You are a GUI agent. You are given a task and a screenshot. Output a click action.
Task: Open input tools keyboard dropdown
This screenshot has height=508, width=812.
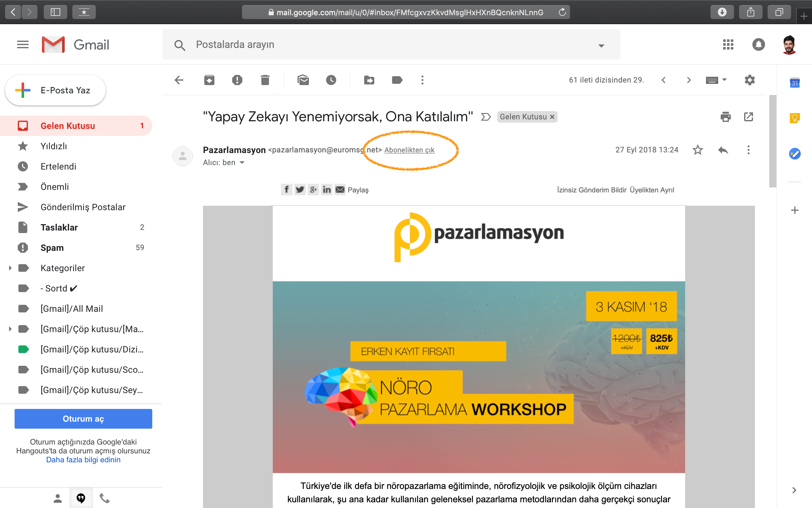click(716, 80)
